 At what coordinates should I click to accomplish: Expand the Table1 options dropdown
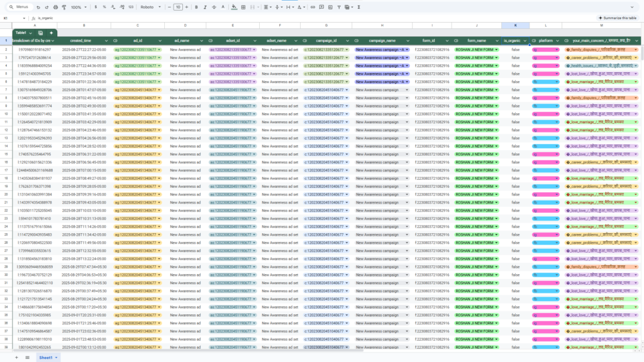pos(30,32)
